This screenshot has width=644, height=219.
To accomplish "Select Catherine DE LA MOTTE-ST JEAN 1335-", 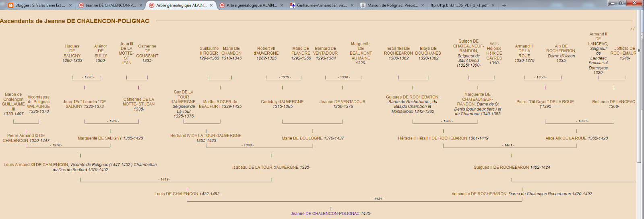I will [138, 104].
